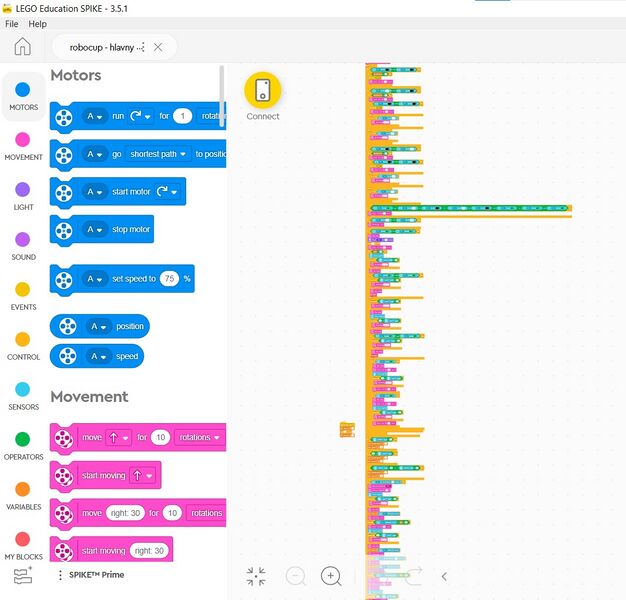This screenshot has height=600, width=626.
Task: Open the block extensions icon
Action: click(x=23, y=576)
